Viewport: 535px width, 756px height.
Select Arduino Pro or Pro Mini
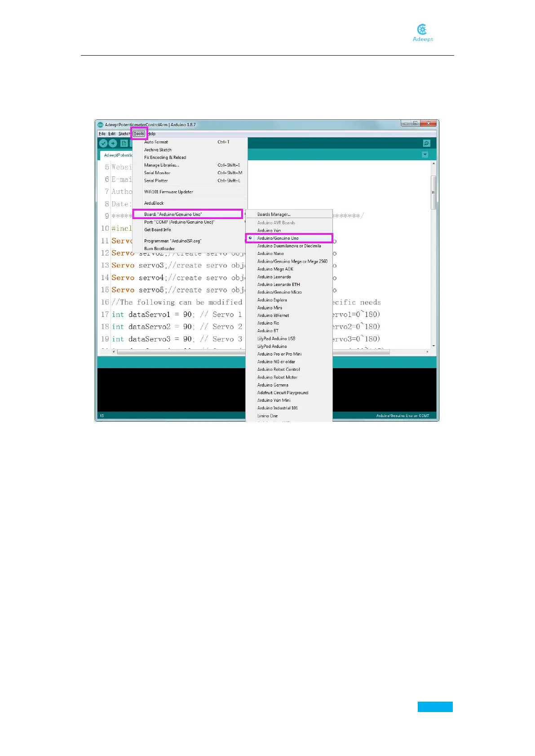tap(289, 354)
